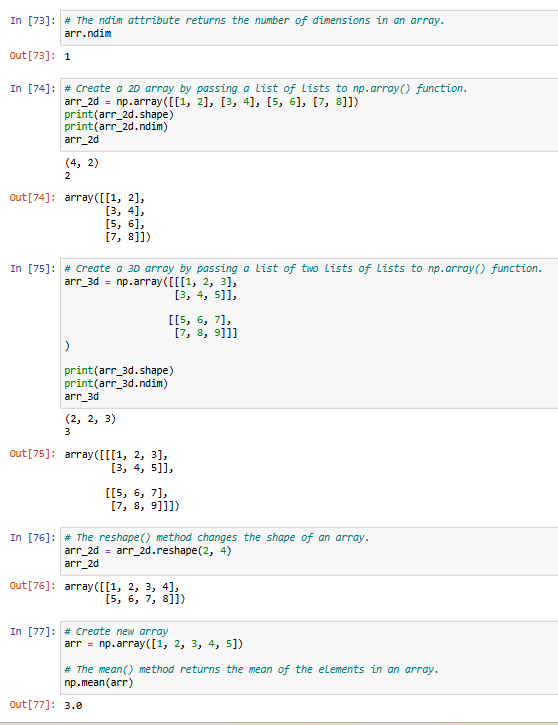Click the ndim attribute comment line
The image size is (558, 725).
pos(254,20)
